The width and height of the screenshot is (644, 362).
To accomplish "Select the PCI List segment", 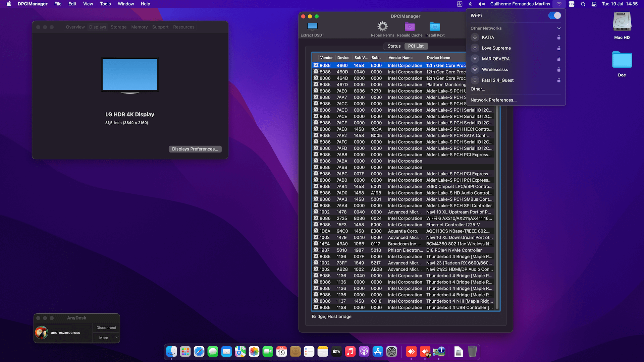I will 416,46.
